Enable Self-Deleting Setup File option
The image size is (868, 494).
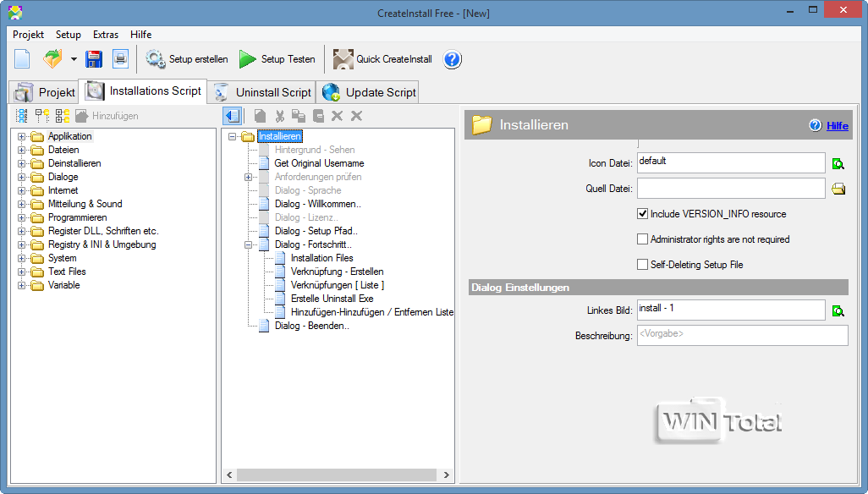coord(643,265)
